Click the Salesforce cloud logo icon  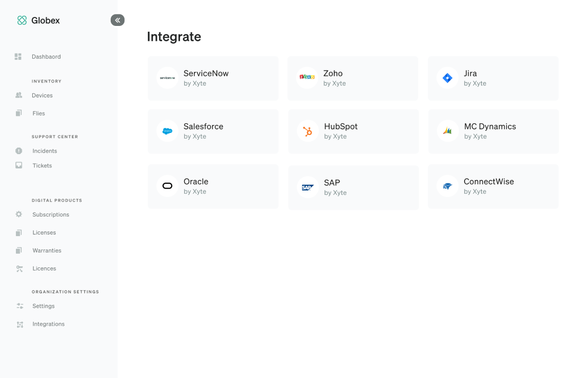click(167, 131)
